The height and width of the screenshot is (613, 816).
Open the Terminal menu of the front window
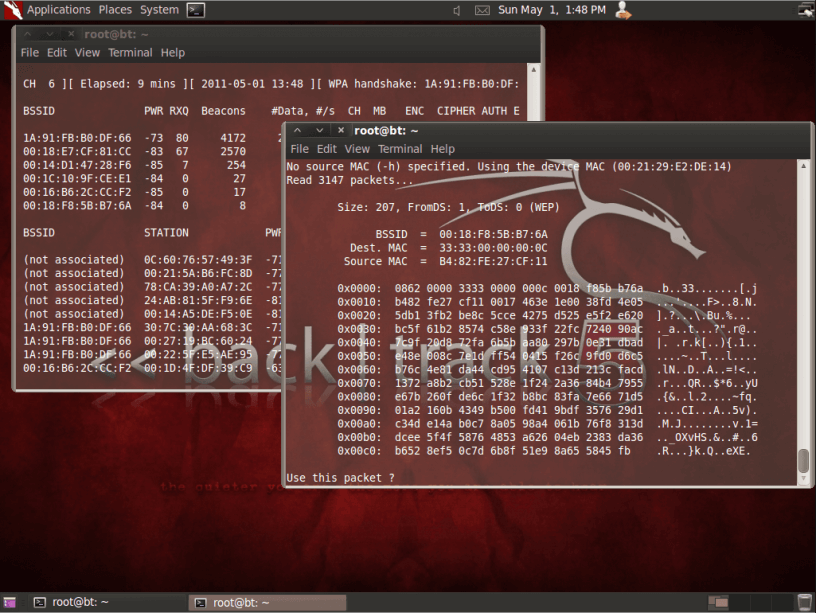point(399,148)
